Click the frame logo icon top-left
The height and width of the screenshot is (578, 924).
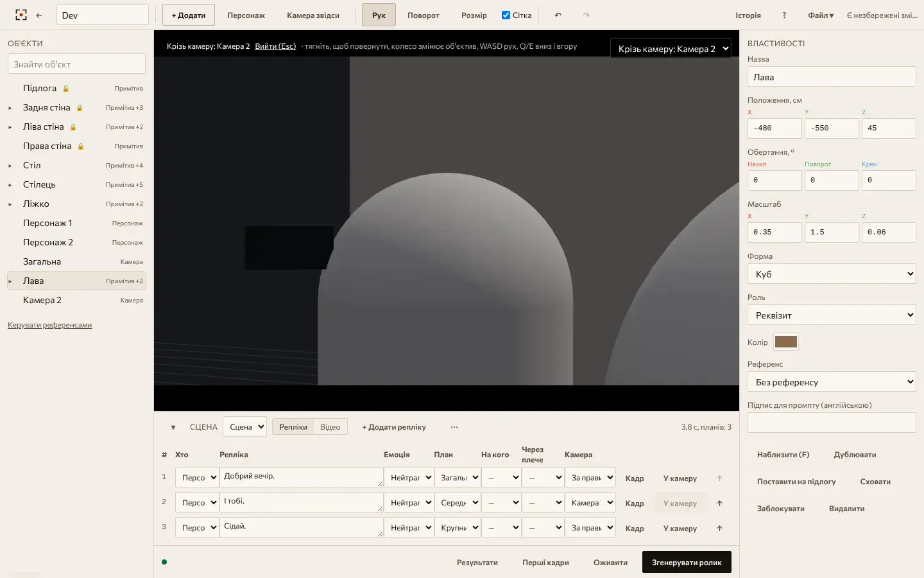point(21,15)
